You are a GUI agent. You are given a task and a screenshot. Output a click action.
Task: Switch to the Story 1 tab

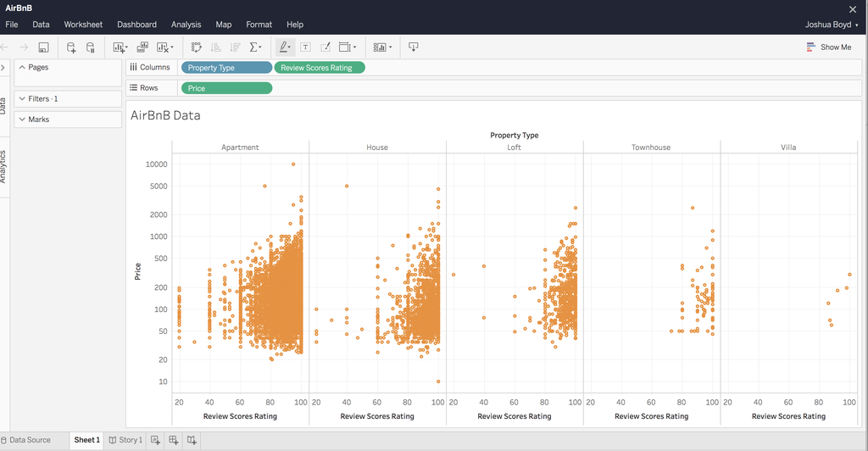pos(125,440)
